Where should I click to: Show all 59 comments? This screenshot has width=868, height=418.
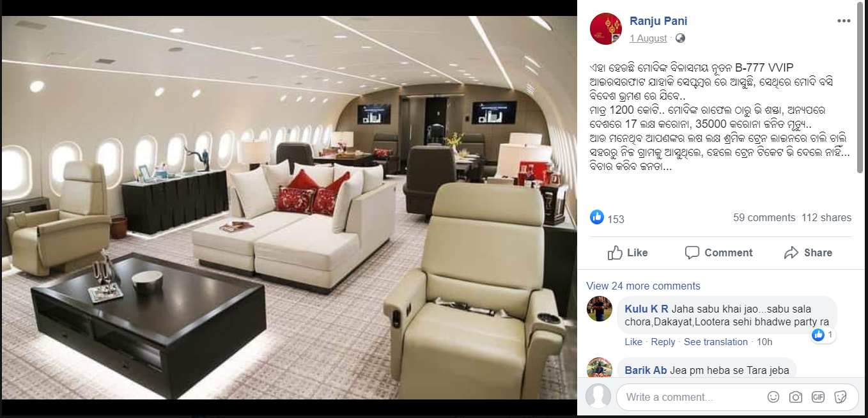(764, 217)
